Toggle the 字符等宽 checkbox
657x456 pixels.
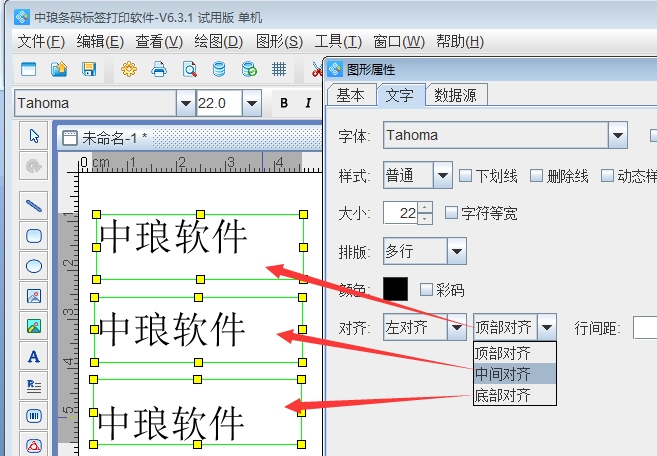(451, 213)
